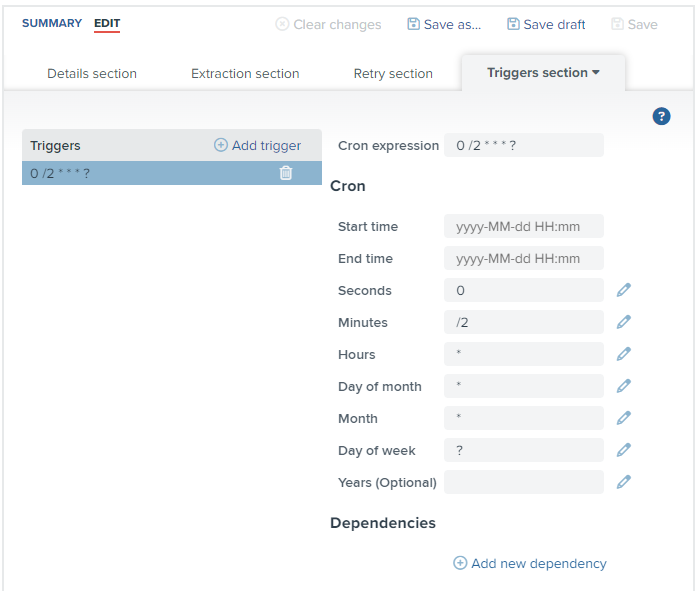Click the Day of week field showing ?

tap(524, 450)
